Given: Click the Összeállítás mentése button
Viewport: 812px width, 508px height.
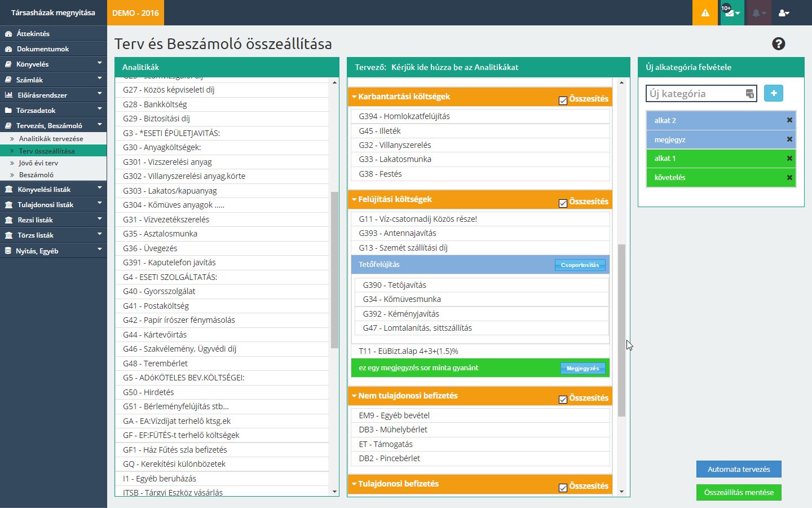Looking at the screenshot, I should pyautogui.click(x=739, y=492).
